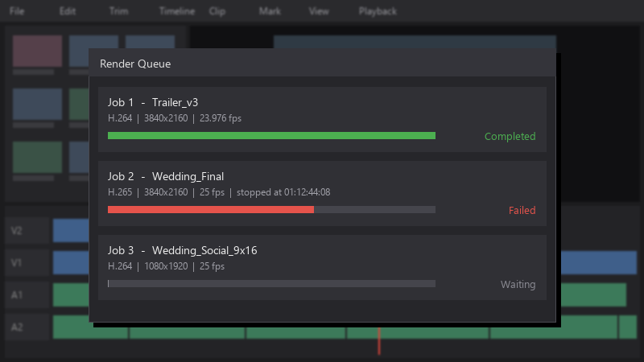Click the red timeline playhead marker

pyautogui.click(x=378, y=340)
